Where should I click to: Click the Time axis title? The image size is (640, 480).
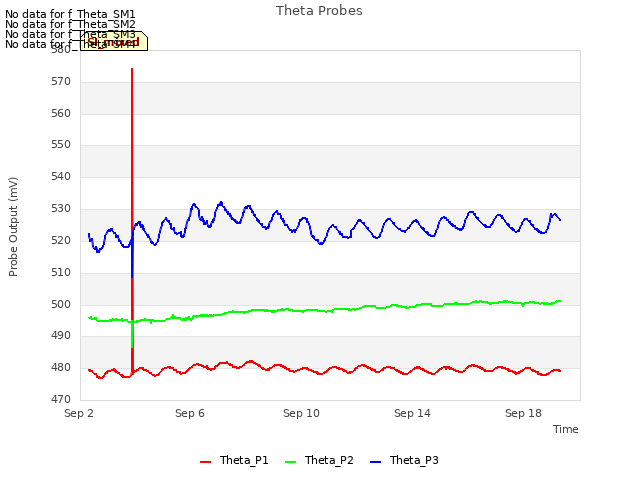pos(566,429)
